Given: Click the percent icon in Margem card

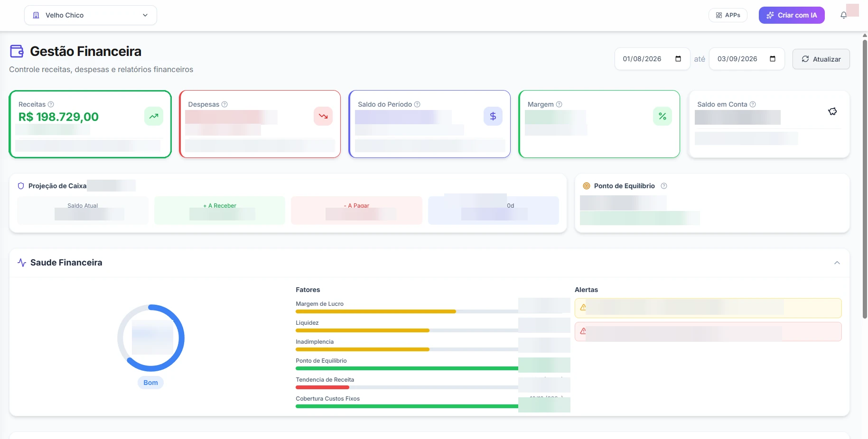Looking at the screenshot, I should [663, 116].
